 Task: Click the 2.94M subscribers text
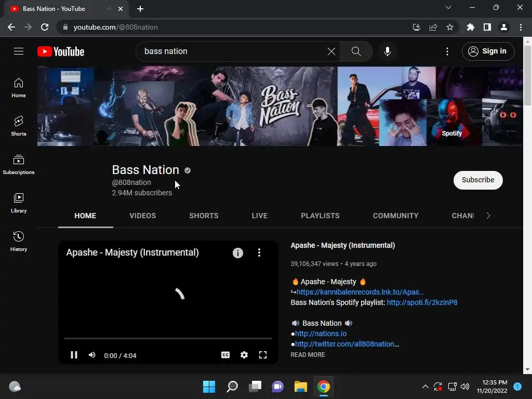click(x=142, y=193)
